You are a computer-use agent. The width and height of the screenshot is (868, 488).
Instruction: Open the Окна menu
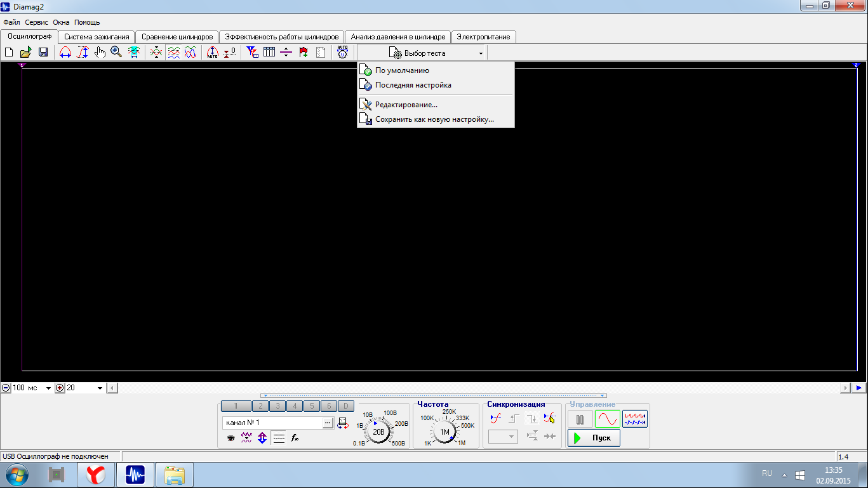pyautogui.click(x=61, y=22)
